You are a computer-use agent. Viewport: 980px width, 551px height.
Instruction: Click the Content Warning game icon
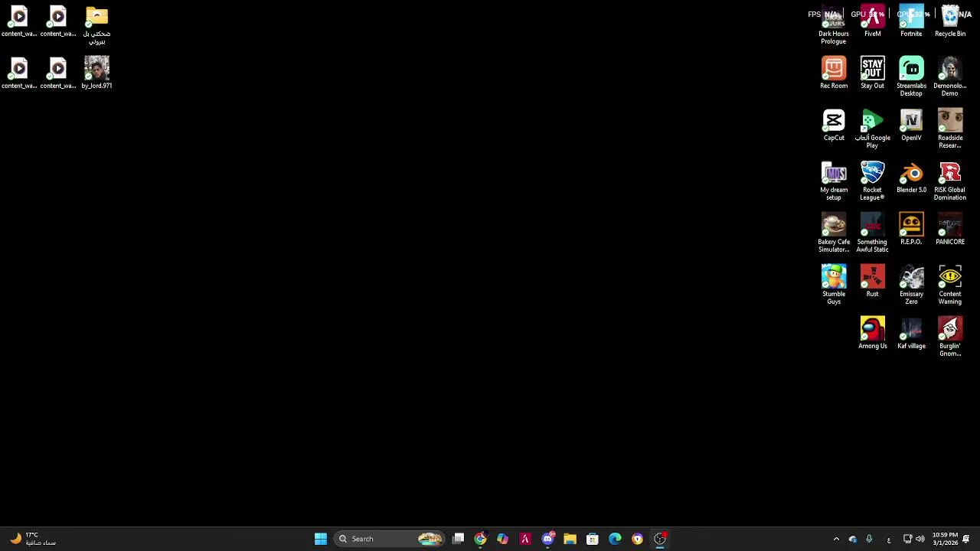950,285
